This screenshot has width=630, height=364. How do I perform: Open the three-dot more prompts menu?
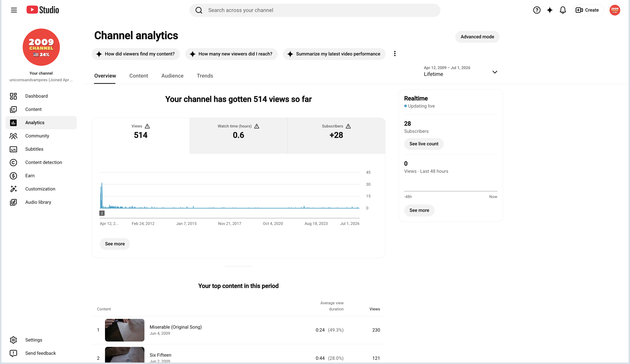[x=395, y=54]
